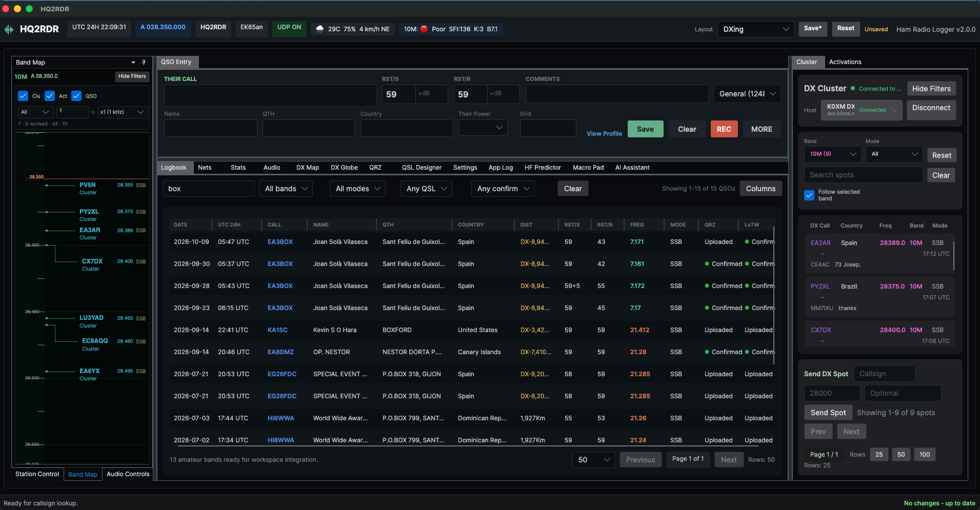Switch to the DX Globe tab
This screenshot has height=510, width=980.
[x=344, y=168]
